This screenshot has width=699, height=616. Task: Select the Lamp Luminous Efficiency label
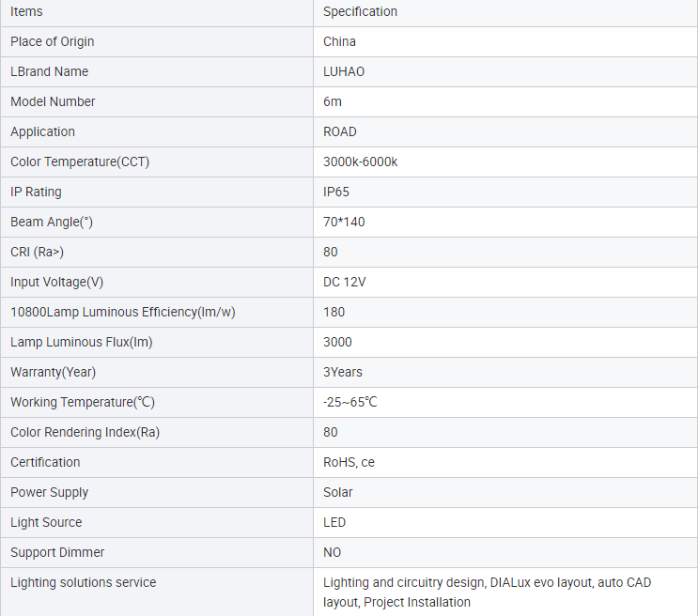[x=122, y=313]
